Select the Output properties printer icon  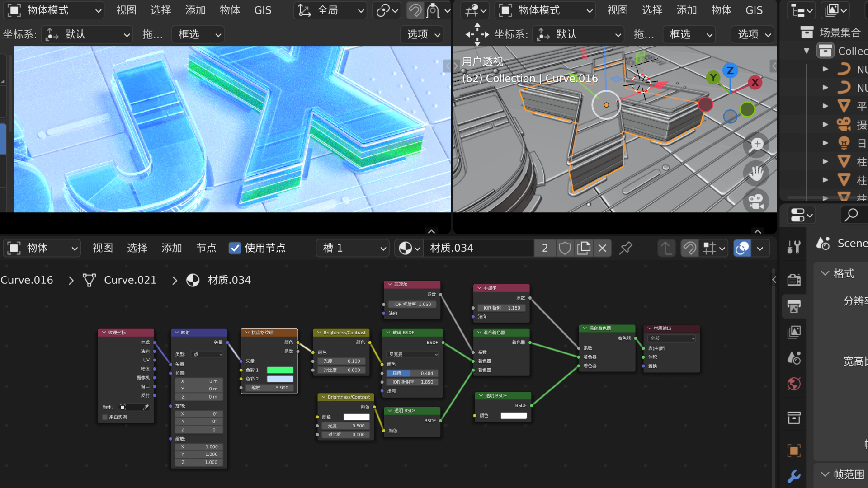[794, 305]
